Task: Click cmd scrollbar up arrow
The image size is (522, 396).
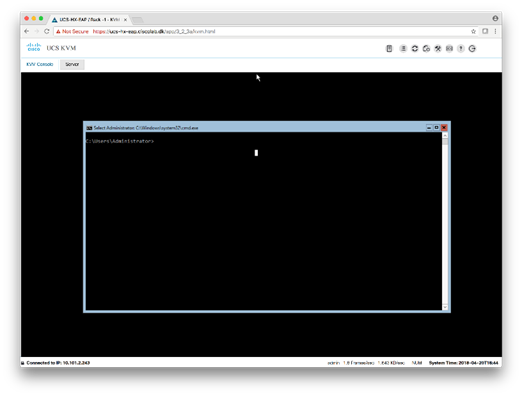Action: click(x=445, y=136)
